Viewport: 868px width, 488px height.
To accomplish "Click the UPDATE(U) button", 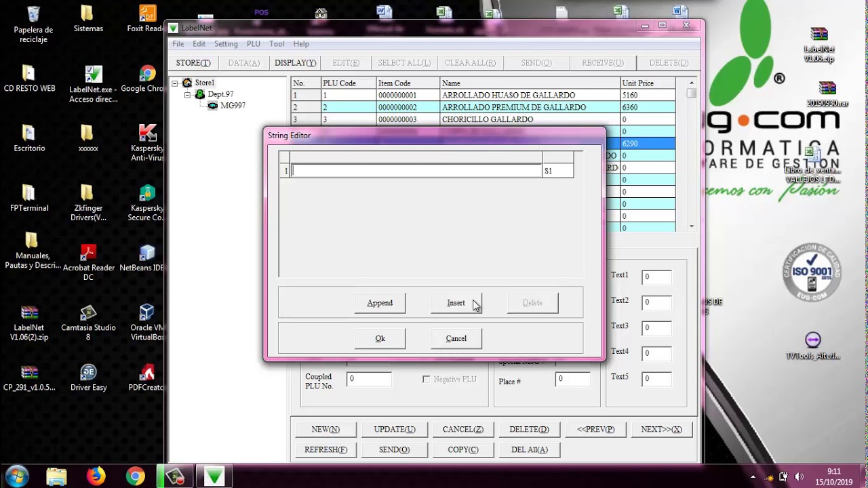I will pyautogui.click(x=395, y=429).
